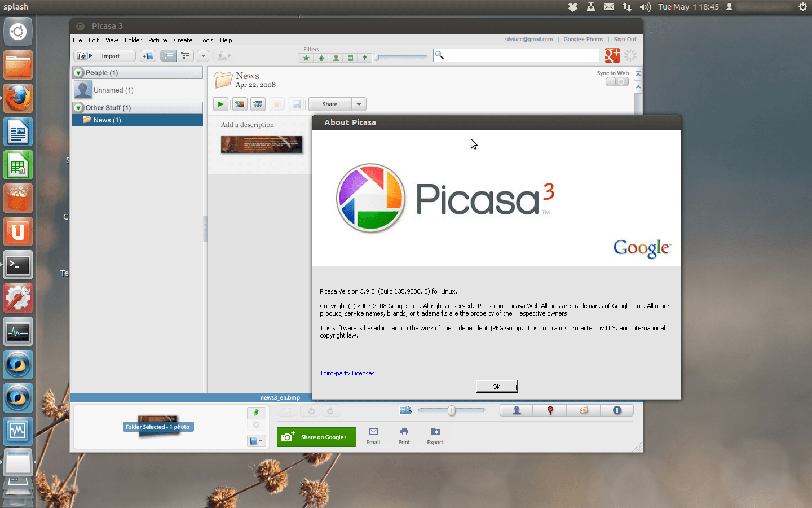This screenshot has width=812, height=508.
Task: Open Third-party Licenses link
Action: click(347, 373)
